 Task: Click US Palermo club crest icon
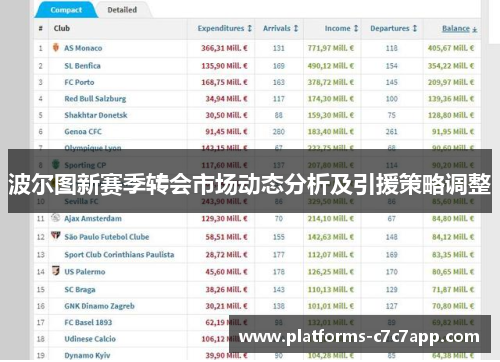(56, 271)
